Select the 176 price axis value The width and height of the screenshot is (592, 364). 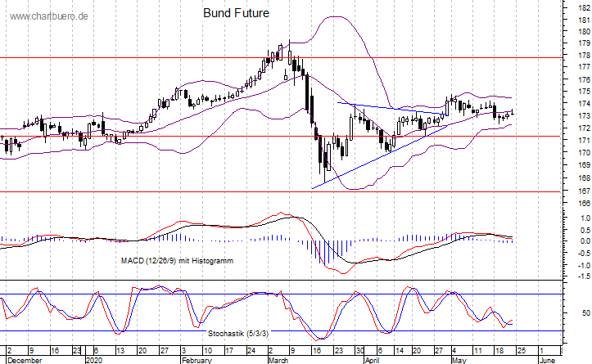[584, 80]
